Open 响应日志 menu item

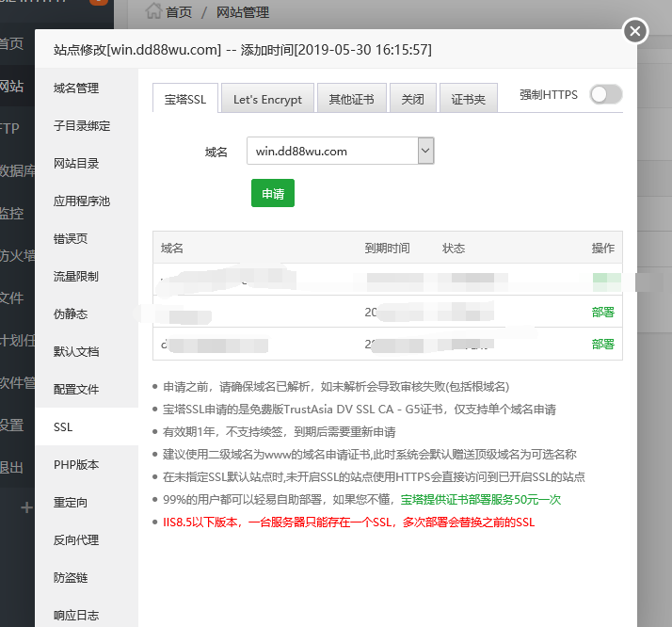point(87,616)
